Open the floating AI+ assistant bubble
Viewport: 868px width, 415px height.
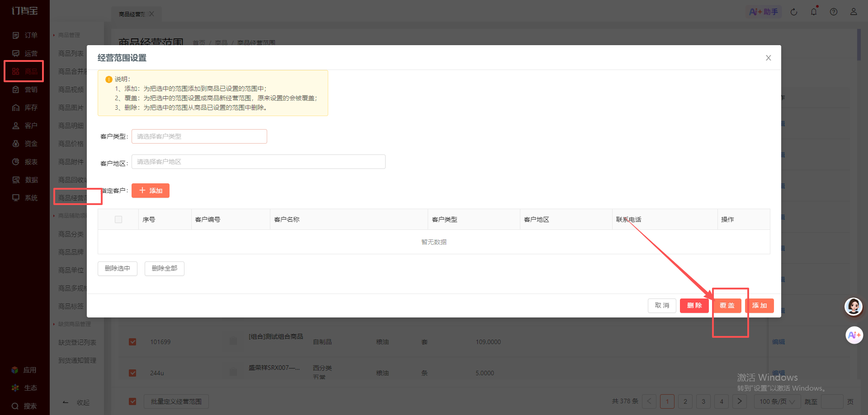click(854, 335)
